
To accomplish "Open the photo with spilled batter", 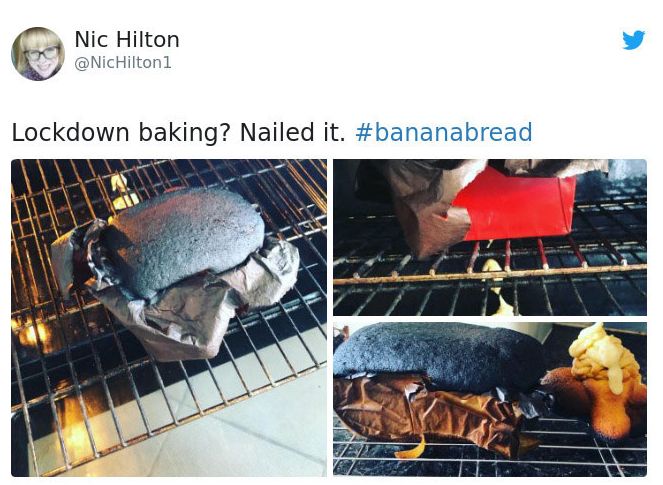I will click(490, 399).
